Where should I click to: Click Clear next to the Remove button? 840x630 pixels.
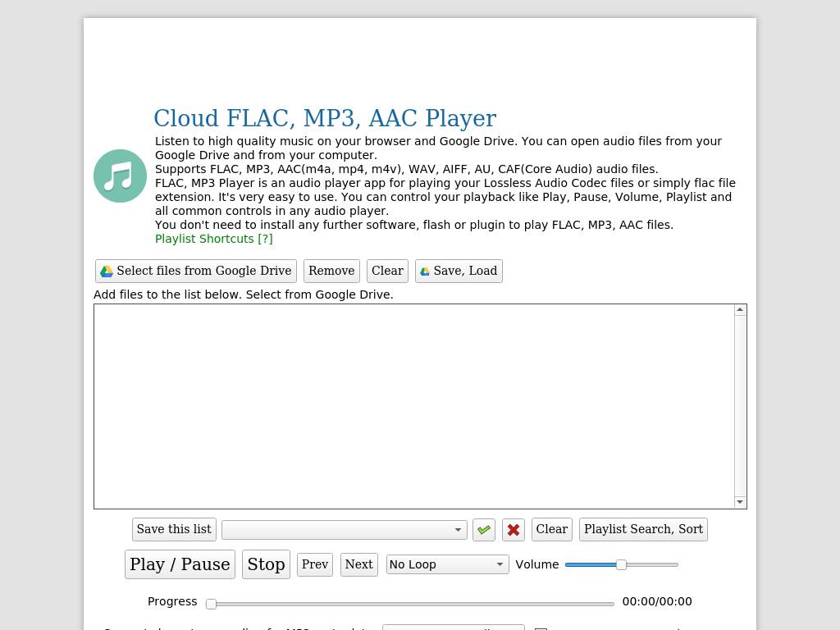tap(387, 271)
